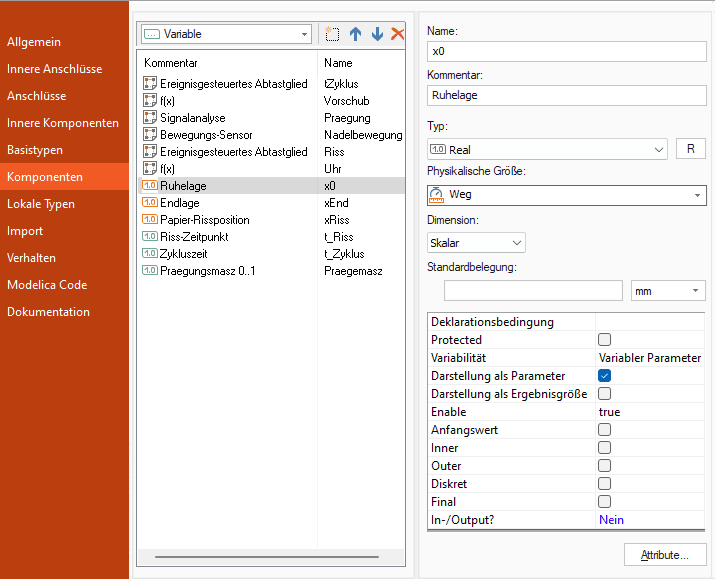
Task: Select the Zykluszeit variable icon
Action: (150, 254)
